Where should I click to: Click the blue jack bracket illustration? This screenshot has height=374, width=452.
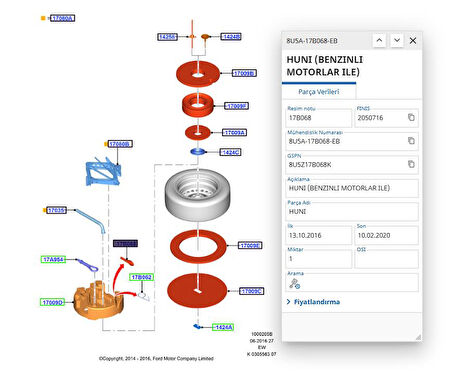pos(103,171)
